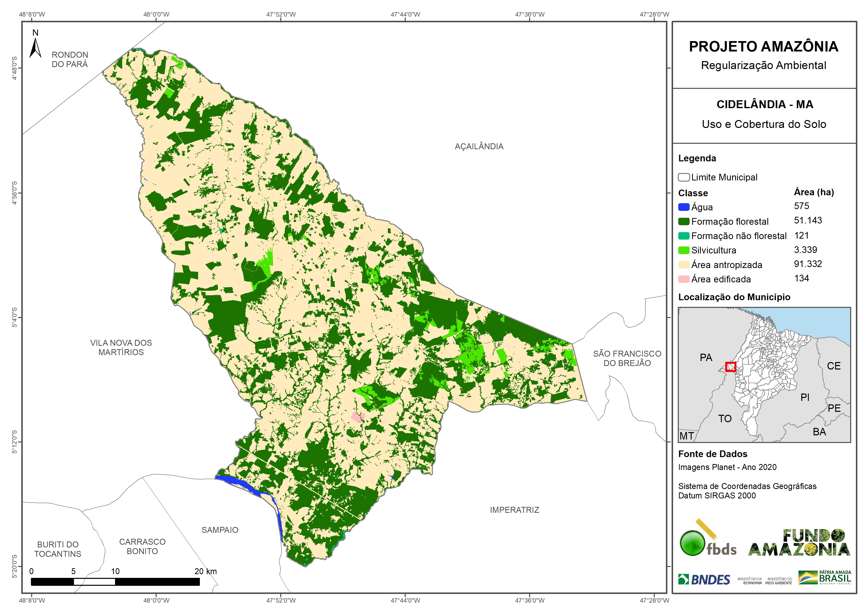Click the Ministério da Economia logo

[750, 581]
